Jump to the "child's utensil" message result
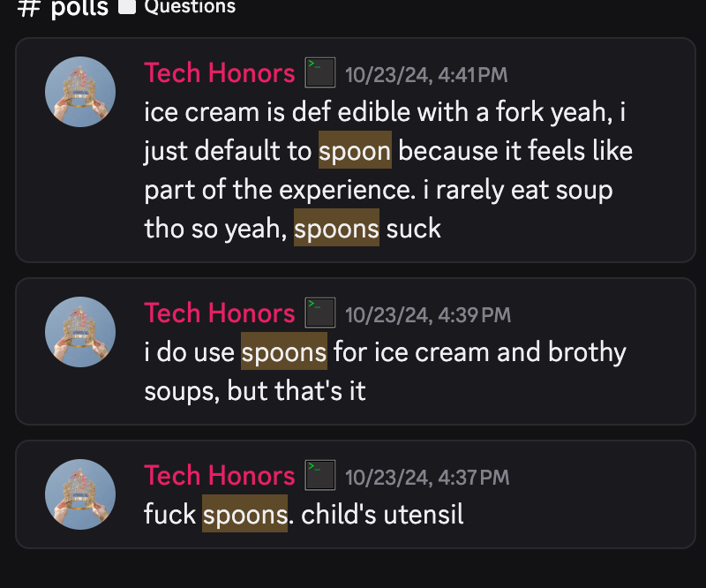 tap(382, 515)
